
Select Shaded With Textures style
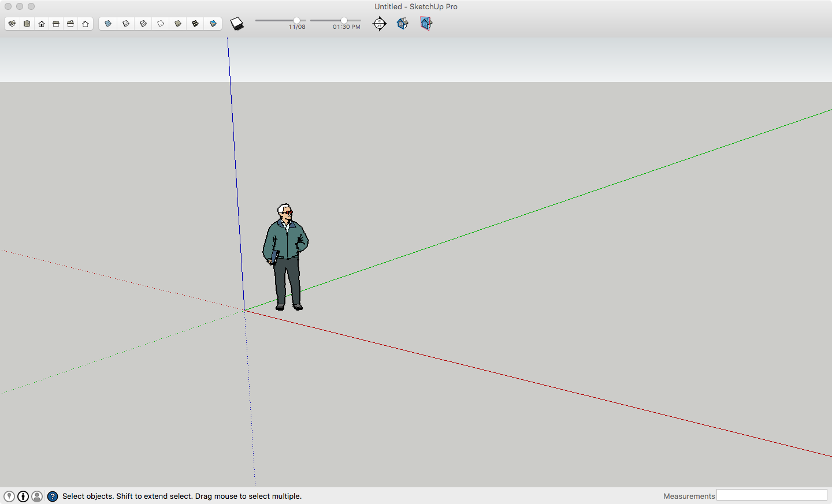coord(195,24)
